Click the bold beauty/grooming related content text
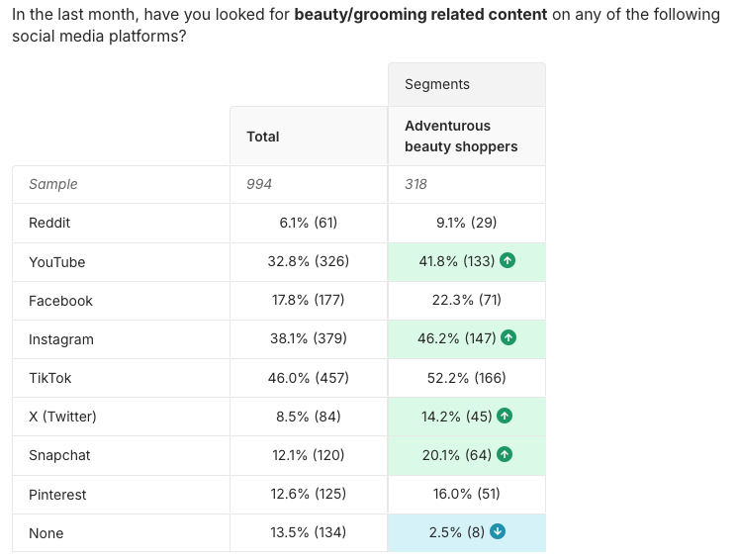The image size is (738, 560). tap(420, 15)
